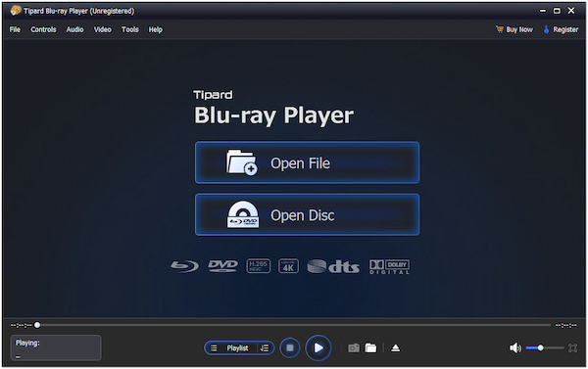This screenshot has width=588, height=369.
Task: Open the Video menu
Action: coord(102,29)
